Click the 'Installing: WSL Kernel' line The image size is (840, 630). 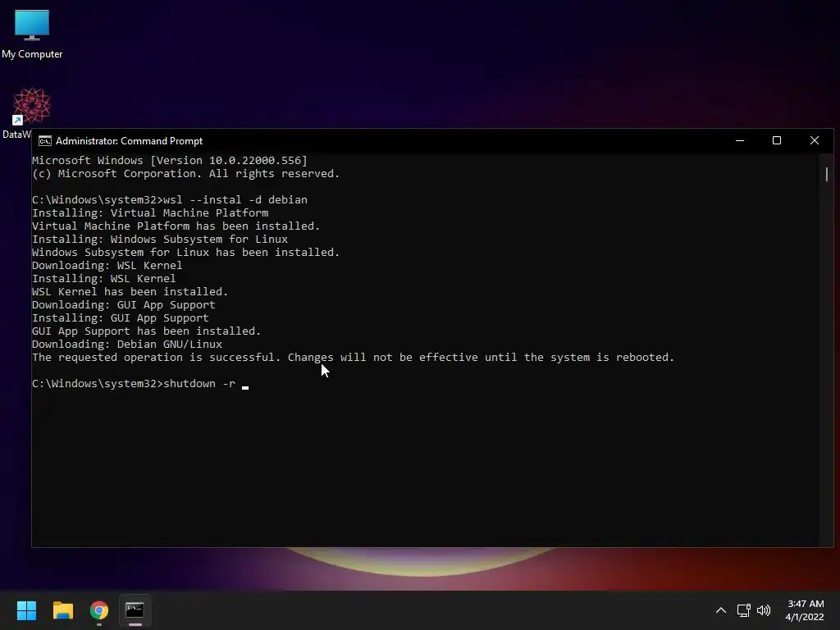click(x=104, y=279)
